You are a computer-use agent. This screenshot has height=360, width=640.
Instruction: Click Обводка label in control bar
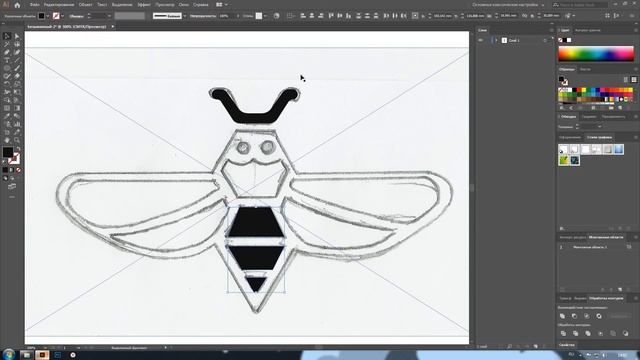click(76, 16)
